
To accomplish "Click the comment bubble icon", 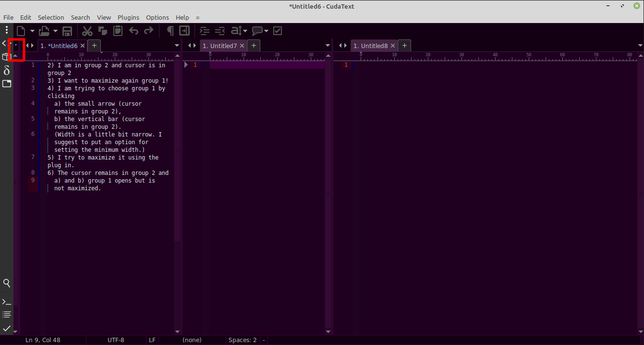I will click(257, 31).
